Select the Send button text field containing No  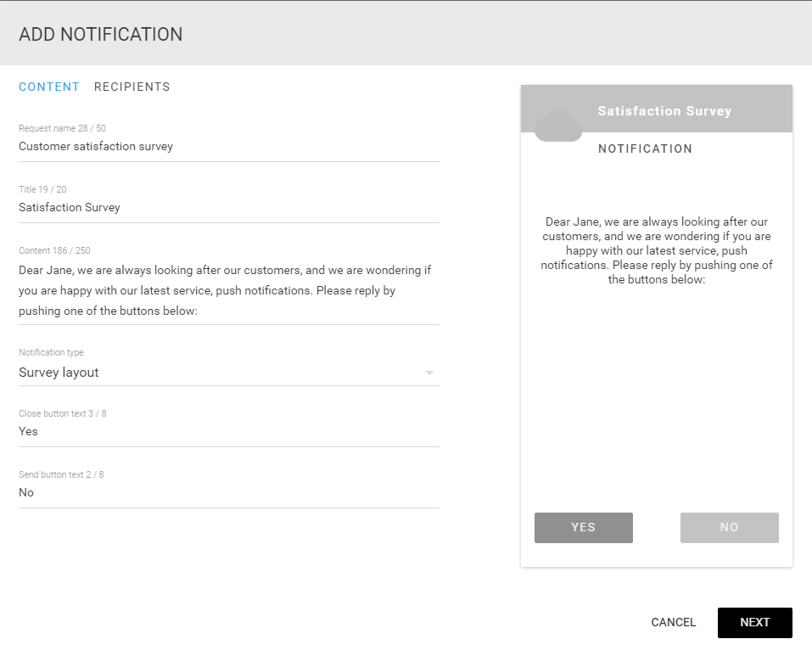(229, 493)
